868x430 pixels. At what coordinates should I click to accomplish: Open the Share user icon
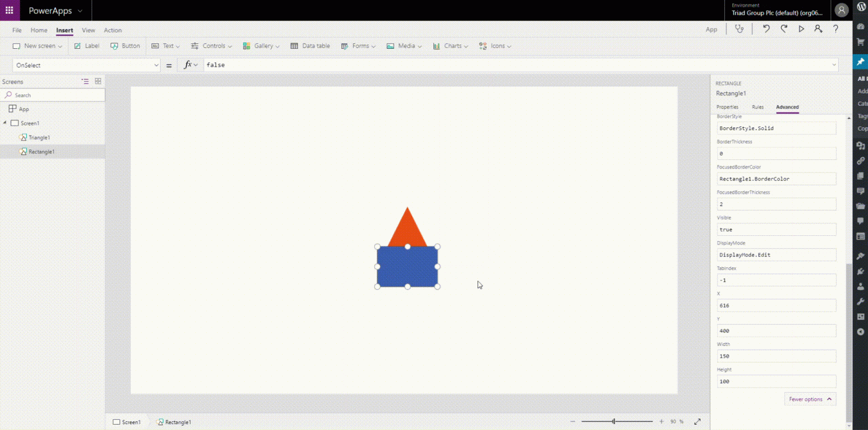pyautogui.click(x=818, y=29)
